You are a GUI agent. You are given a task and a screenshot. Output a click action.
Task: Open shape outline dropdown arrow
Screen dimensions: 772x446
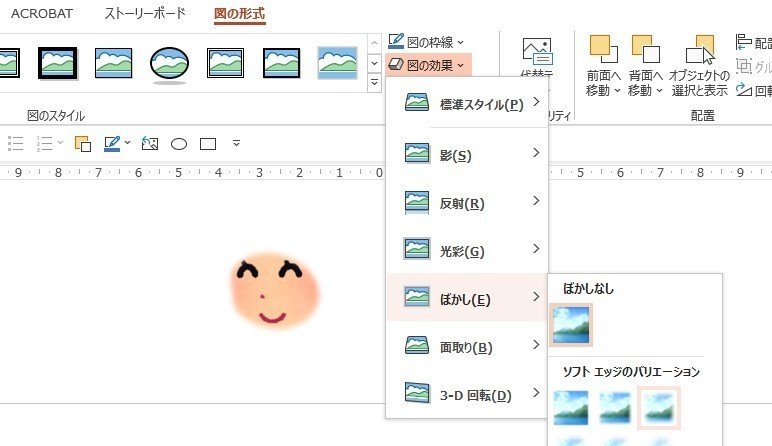pos(128,143)
